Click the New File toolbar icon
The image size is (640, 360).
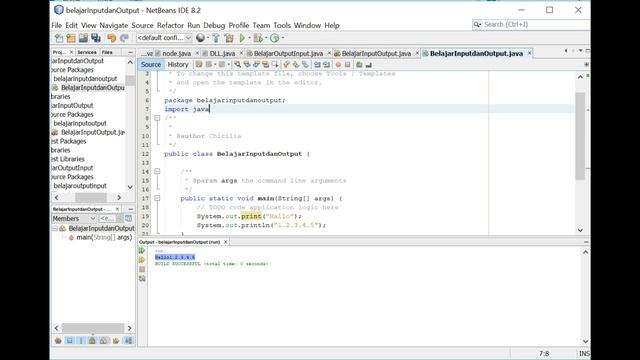59,38
